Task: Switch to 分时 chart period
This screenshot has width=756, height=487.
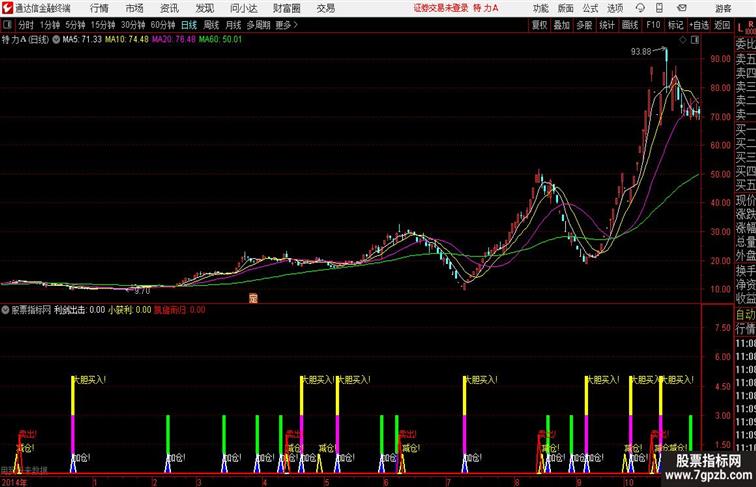Action: [x=26, y=25]
